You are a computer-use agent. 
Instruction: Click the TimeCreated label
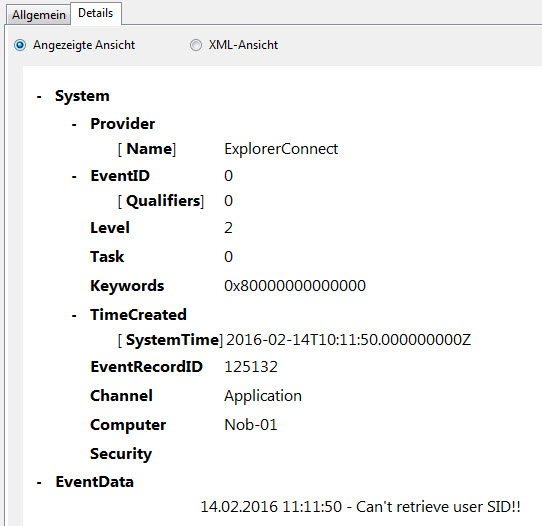coord(138,315)
